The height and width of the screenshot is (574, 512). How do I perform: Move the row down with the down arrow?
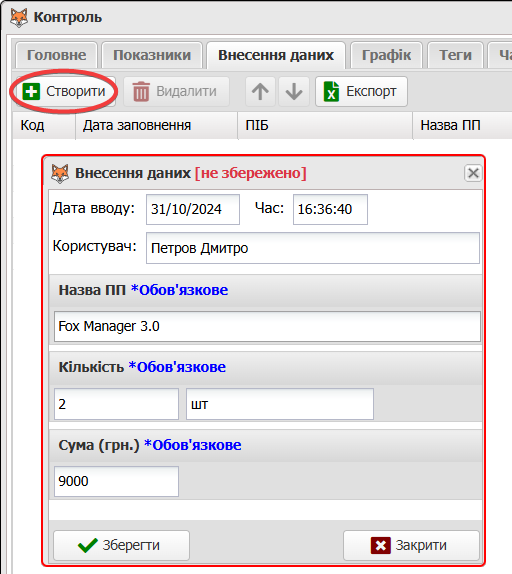coord(294,92)
